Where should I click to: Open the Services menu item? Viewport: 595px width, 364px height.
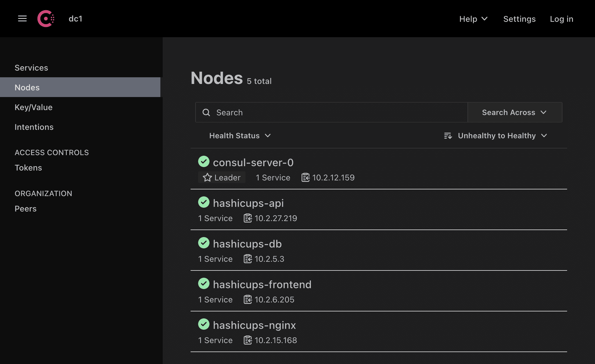coord(31,67)
